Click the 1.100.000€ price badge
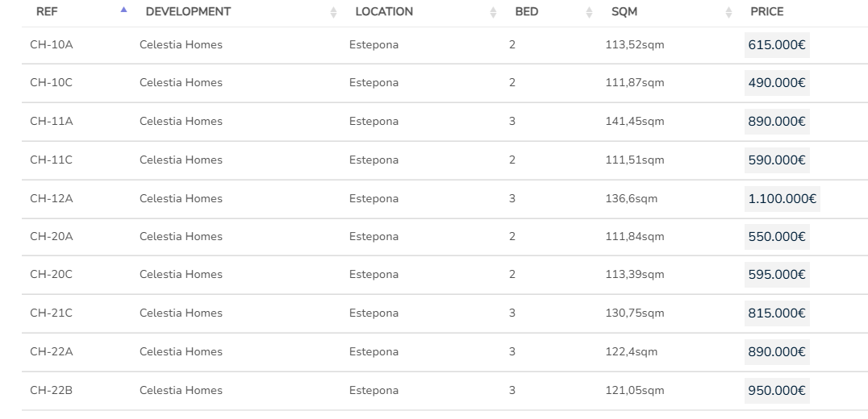 point(782,199)
